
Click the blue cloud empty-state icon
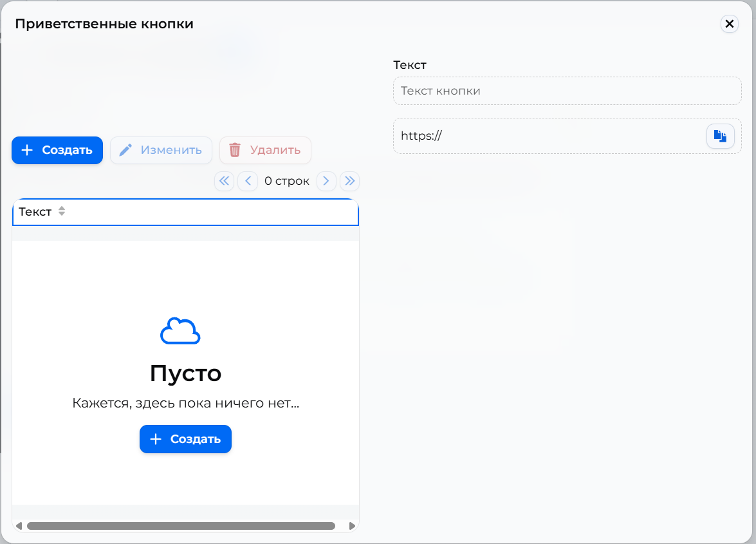tap(180, 331)
